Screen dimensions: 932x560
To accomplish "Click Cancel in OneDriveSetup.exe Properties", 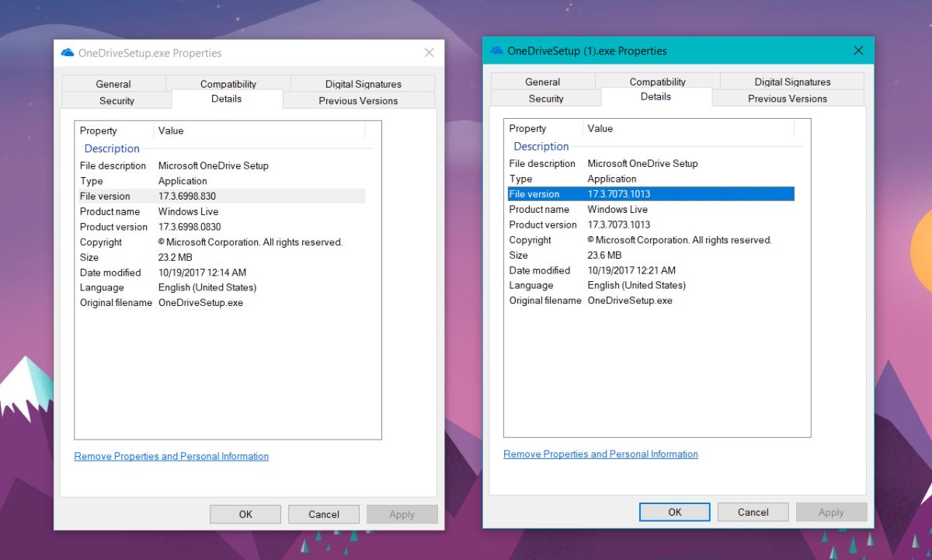I will pos(324,514).
